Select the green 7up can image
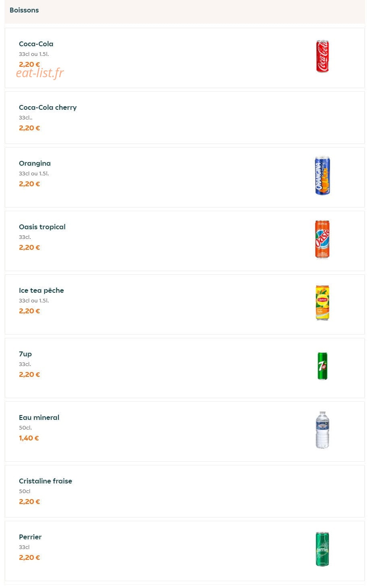Image resolution: width=368 pixels, height=588 pixels. [x=323, y=366]
